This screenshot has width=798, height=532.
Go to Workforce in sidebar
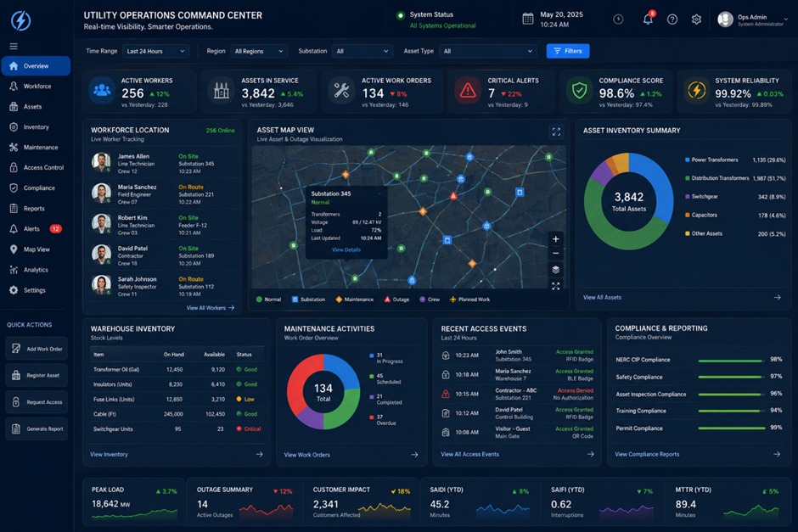click(x=36, y=87)
